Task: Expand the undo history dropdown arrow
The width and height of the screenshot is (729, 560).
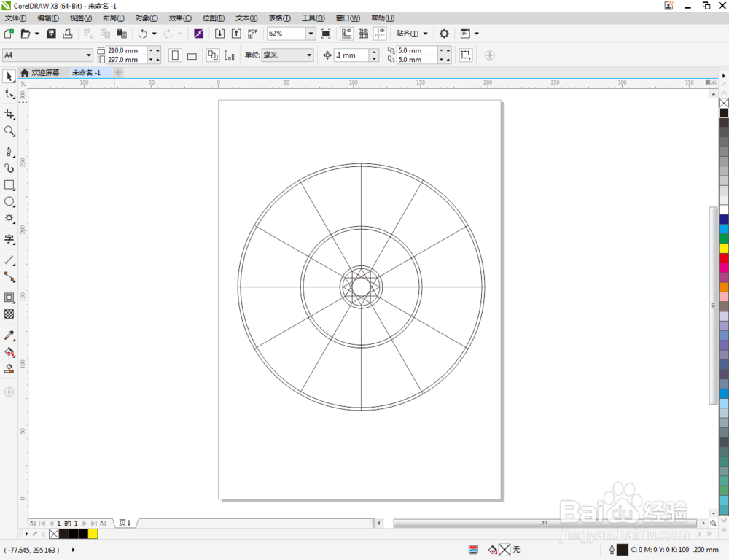Action: [155, 34]
